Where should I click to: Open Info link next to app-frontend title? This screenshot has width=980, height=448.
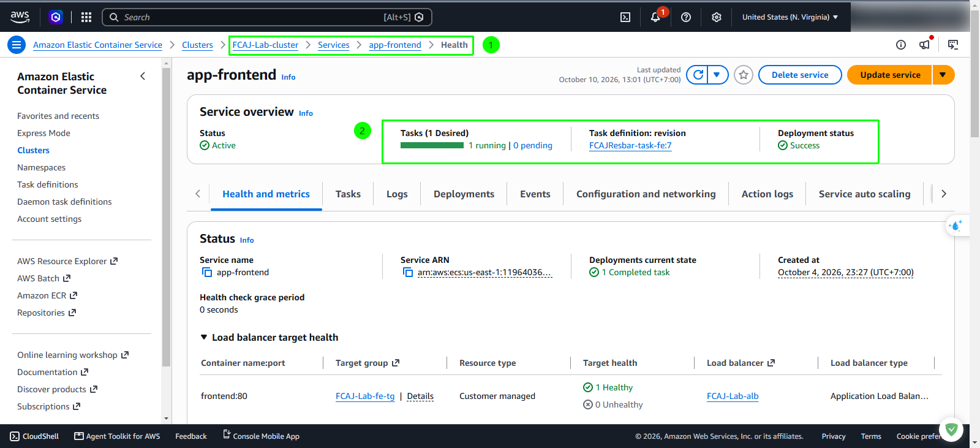coord(288,77)
